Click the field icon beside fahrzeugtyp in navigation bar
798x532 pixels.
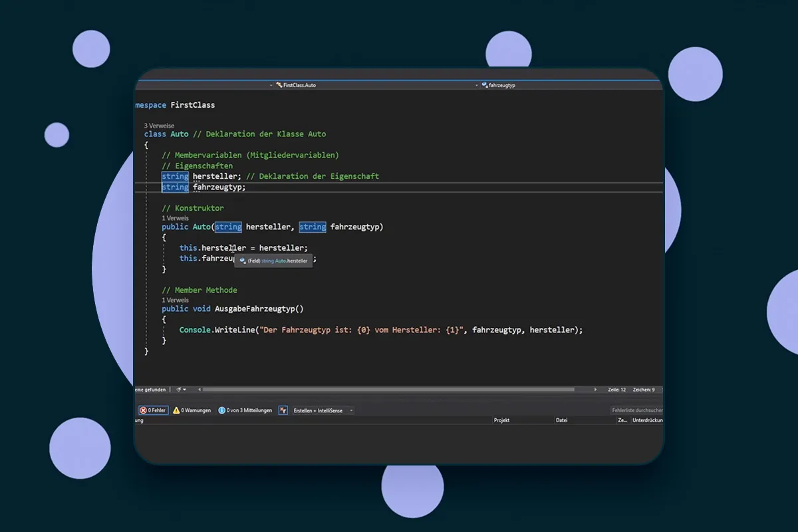click(x=485, y=86)
